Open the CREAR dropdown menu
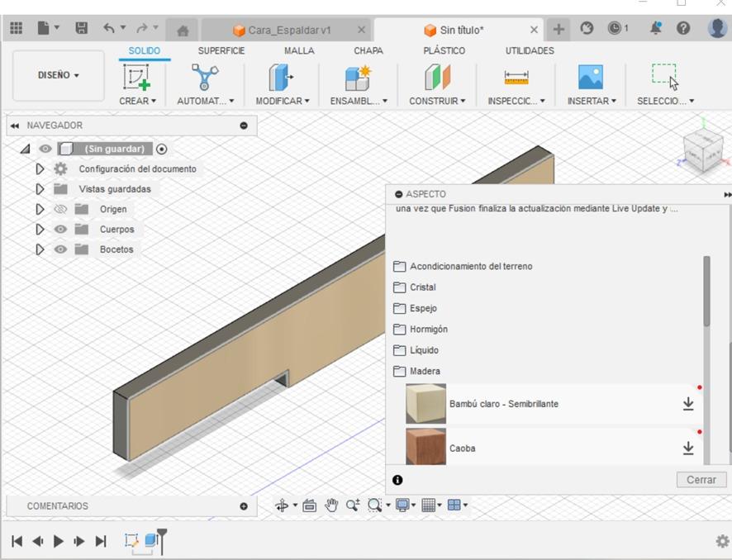732x560 pixels. click(x=137, y=101)
